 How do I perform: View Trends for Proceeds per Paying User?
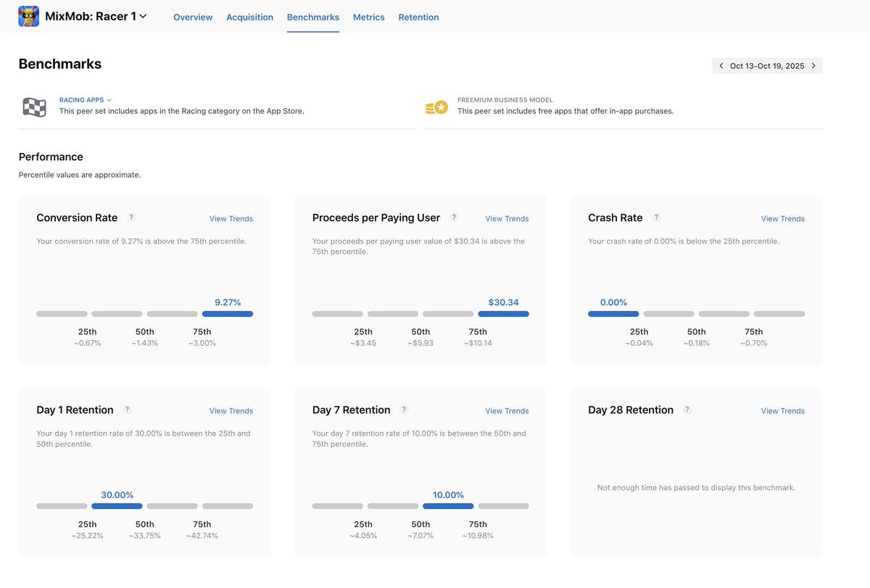click(507, 218)
